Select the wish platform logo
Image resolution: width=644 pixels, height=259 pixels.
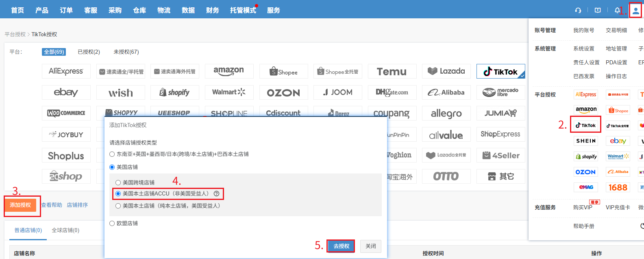pyautogui.click(x=120, y=92)
